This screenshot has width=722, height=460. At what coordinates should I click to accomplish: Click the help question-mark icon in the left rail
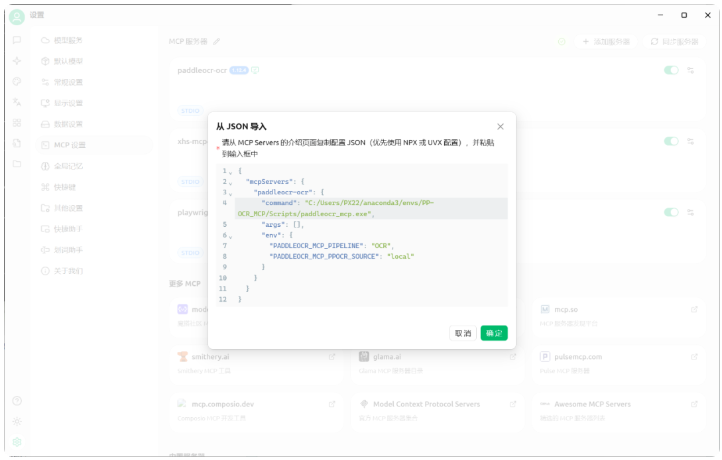click(x=17, y=401)
